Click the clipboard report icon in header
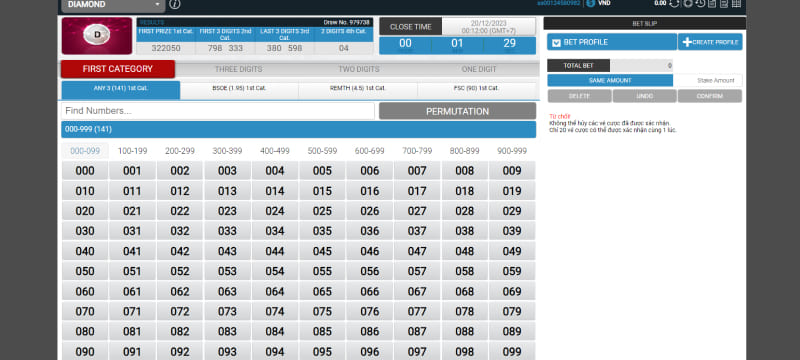Screen dimensions: 800x360 click(x=712, y=4)
